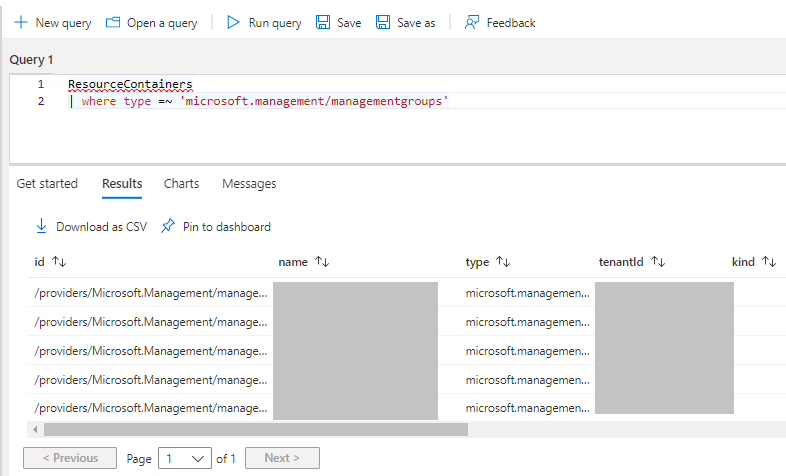Open the page number dropdown

[186, 458]
